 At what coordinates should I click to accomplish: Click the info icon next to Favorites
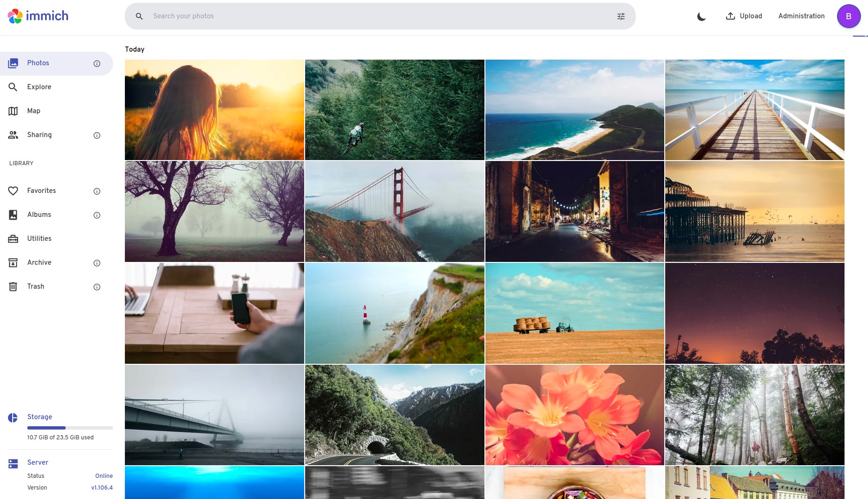tap(97, 191)
